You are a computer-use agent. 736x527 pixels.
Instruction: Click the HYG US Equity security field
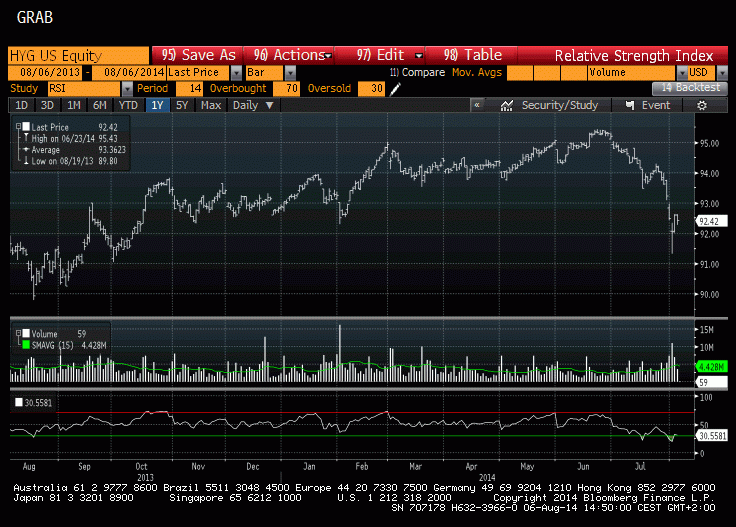click(x=78, y=56)
